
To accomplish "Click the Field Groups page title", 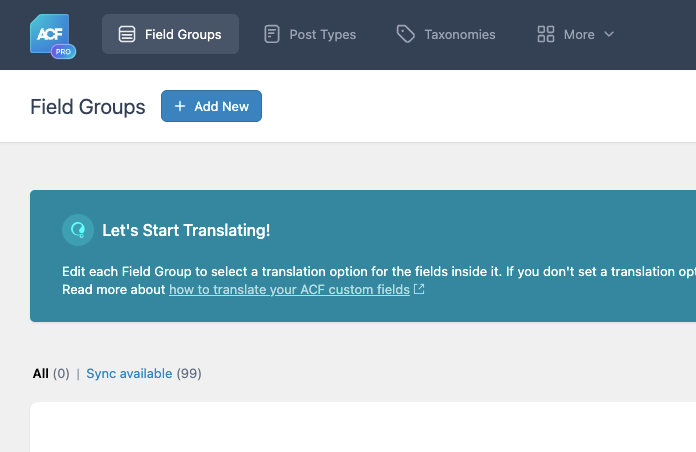I will (87, 107).
